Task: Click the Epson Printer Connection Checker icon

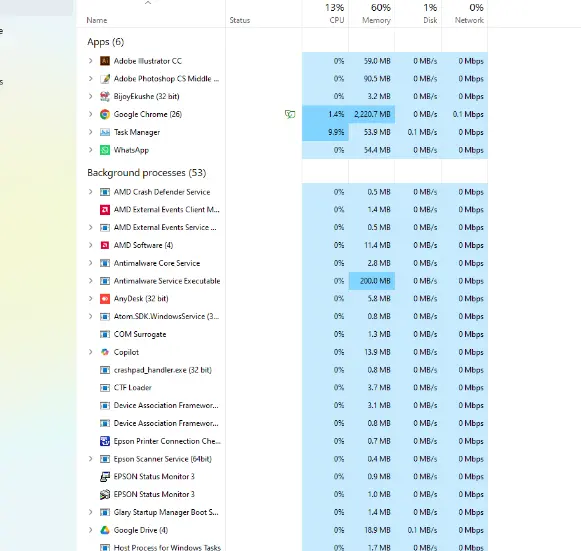Action: [105, 441]
